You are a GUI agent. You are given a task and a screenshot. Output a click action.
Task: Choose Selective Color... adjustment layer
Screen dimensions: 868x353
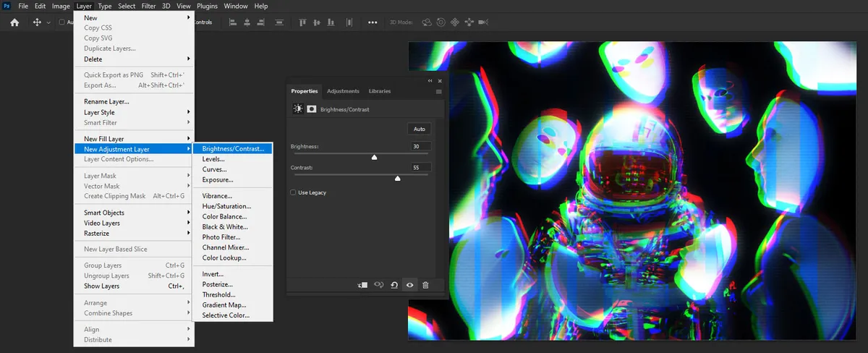[233, 315]
